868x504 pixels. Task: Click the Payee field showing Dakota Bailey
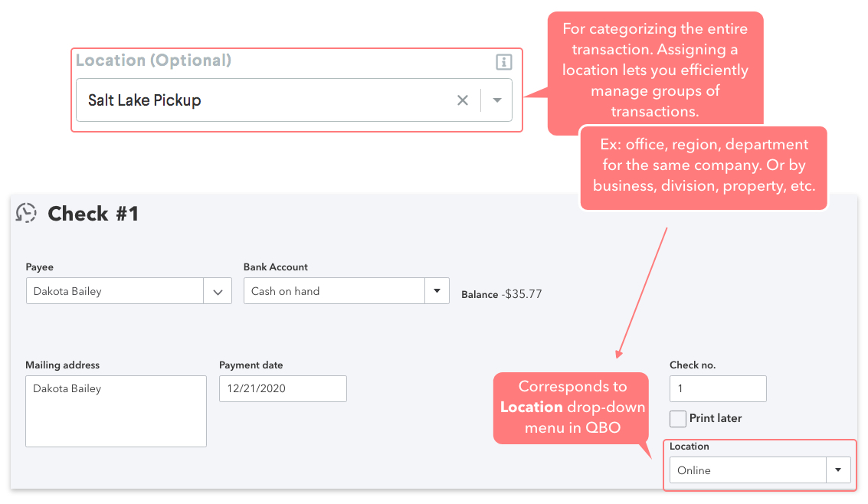(115, 291)
